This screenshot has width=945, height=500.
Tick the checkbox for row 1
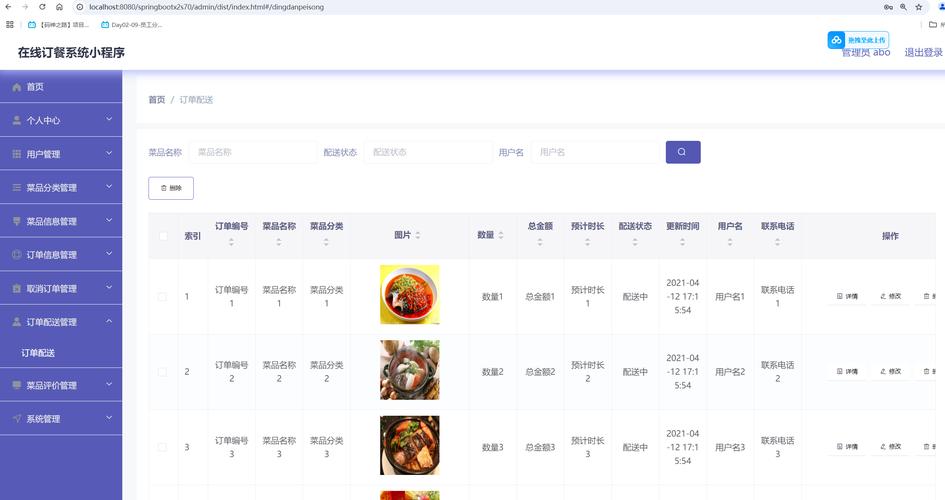tap(163, 297)
